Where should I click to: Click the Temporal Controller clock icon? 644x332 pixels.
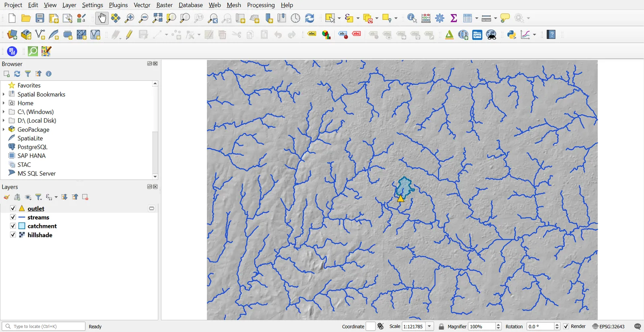coord(295,18)
